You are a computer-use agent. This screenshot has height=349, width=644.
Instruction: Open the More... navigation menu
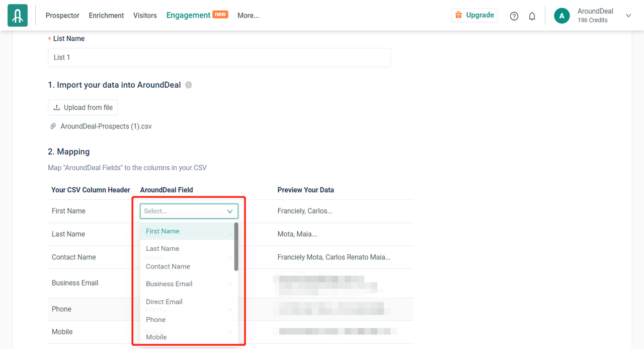click(x=248, y=16)
